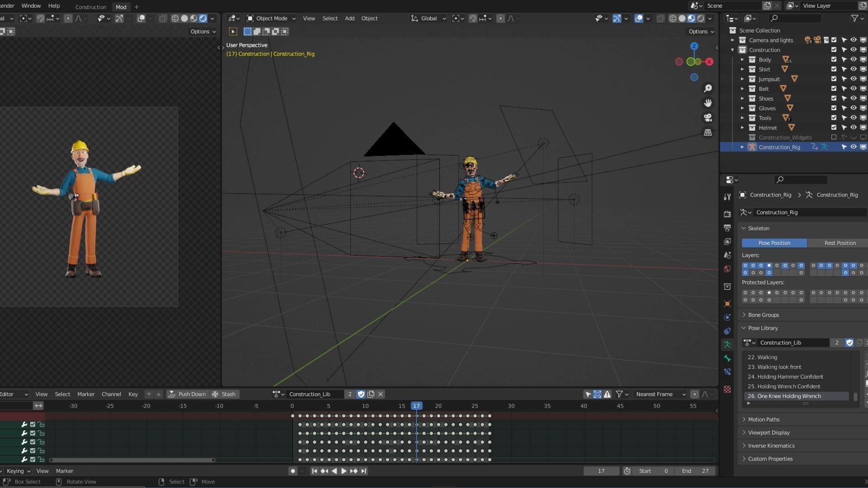Toggle viewport overlays in main viewport
Screen dimensions: 868x488
639,19
